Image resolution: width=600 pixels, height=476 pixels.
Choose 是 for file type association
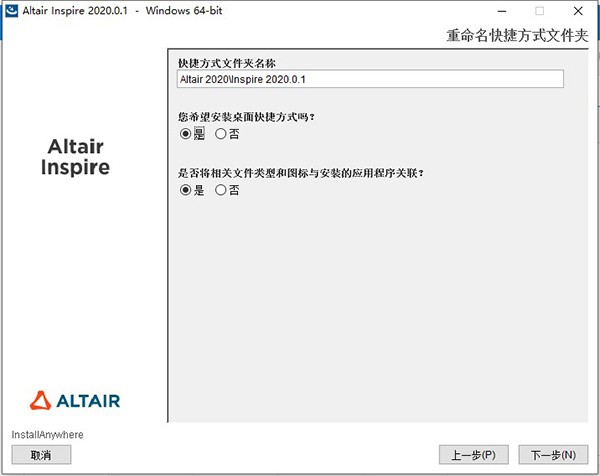(x=185, y=190)
